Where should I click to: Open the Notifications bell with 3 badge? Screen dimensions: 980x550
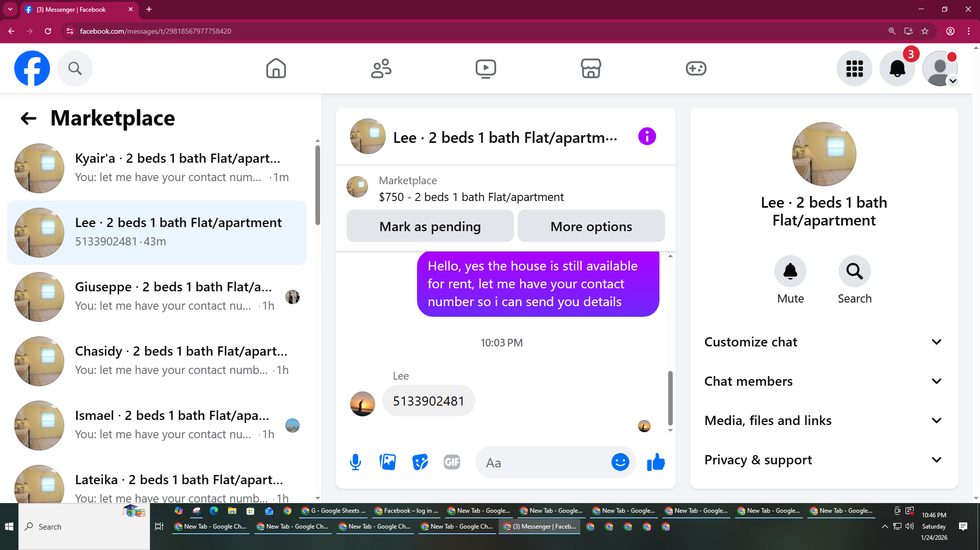pos(897,68)
